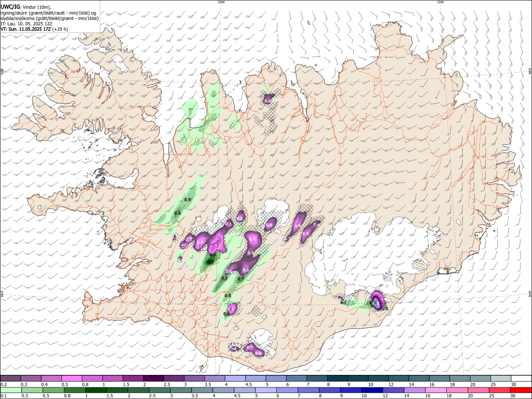Pick the navy blue 10–12 swatch in lower legend

(x=372, y=390)
